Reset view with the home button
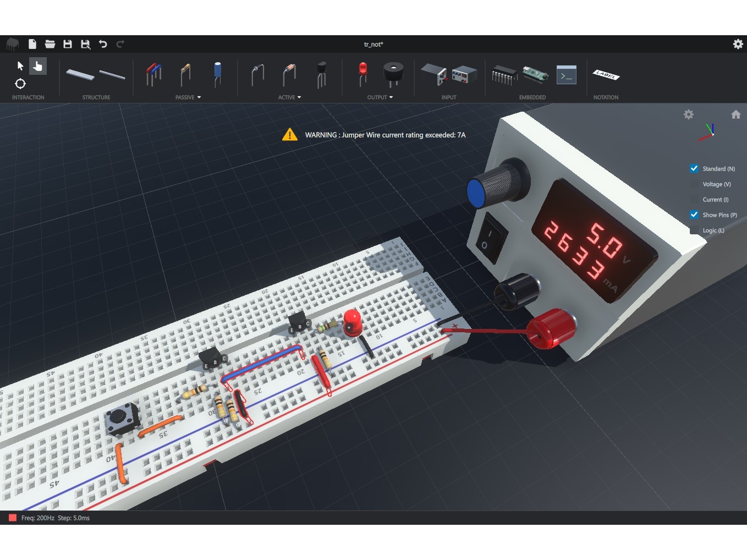 pos(735,114)
